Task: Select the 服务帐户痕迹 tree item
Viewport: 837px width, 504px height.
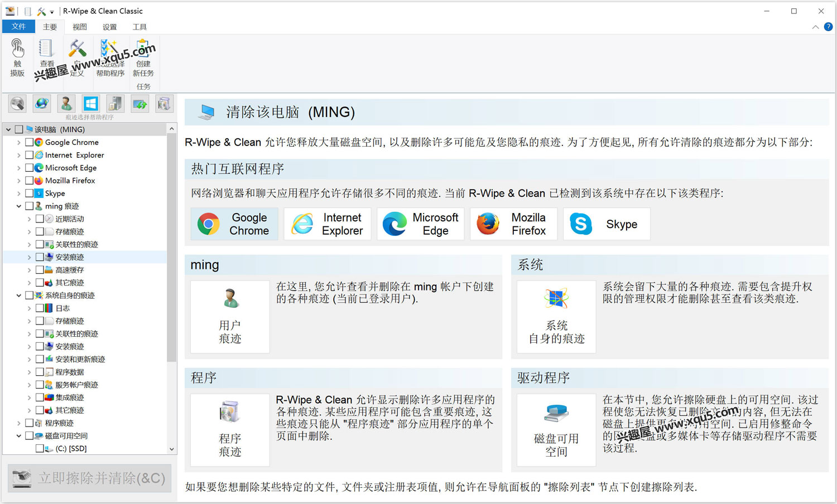Action: click(x=76, y=385)
